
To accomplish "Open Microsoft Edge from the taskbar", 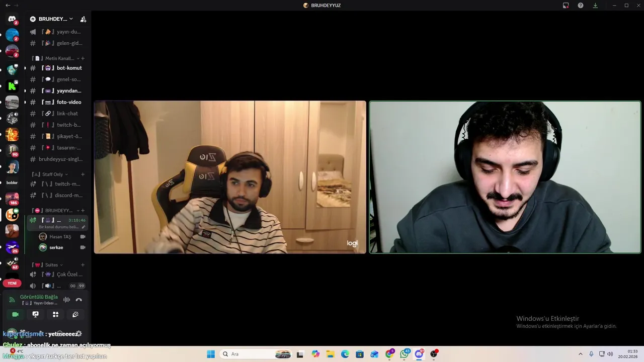I will point(345,354).
